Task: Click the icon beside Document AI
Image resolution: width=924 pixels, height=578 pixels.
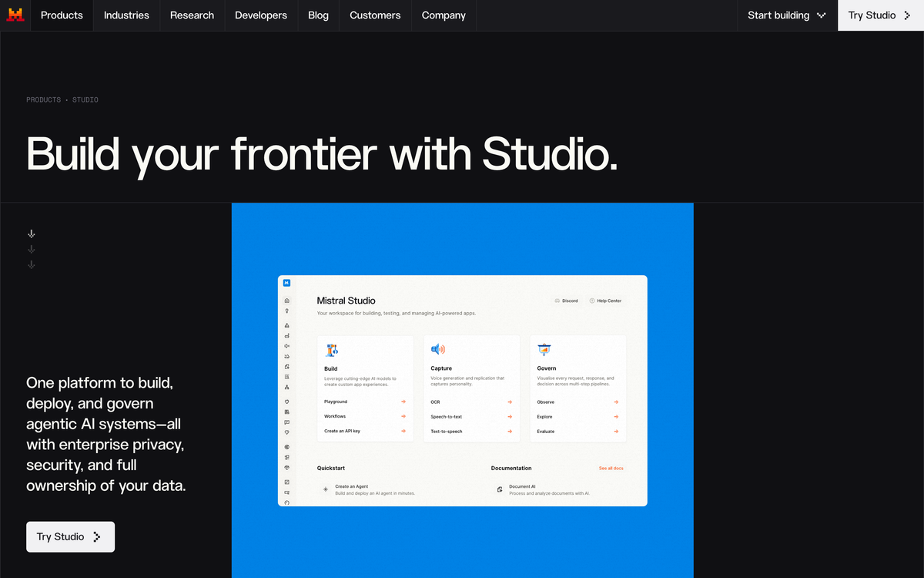Action: click(x=500, y=489)
